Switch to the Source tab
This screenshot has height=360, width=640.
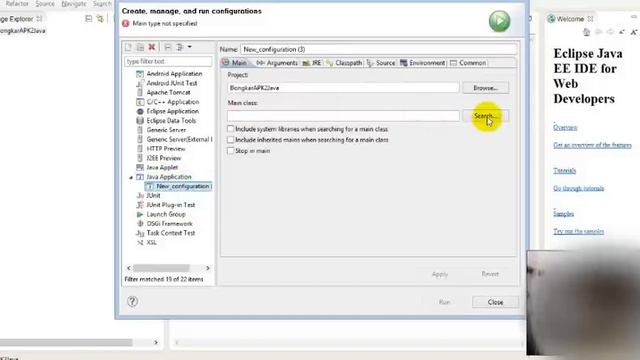(x=381, y=63)
